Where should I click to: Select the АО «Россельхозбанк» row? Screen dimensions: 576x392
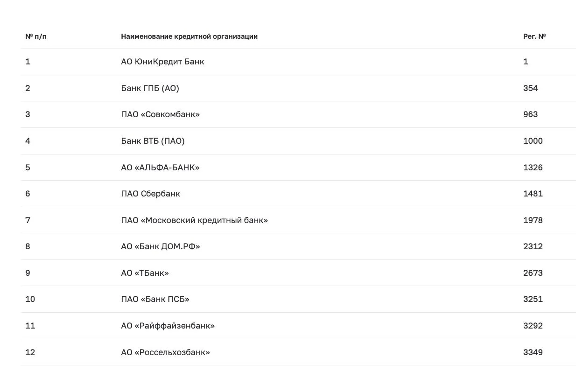click(x=298, y=352)
